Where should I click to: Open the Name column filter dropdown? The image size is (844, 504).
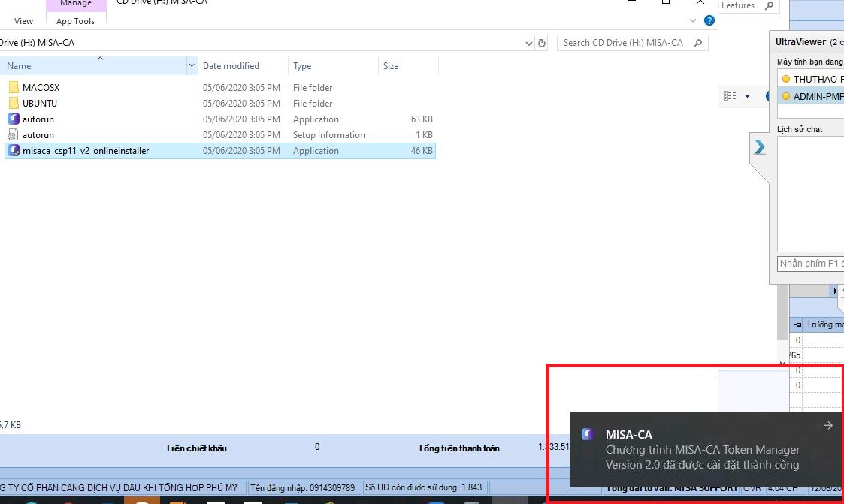click(x=192, y=65)
